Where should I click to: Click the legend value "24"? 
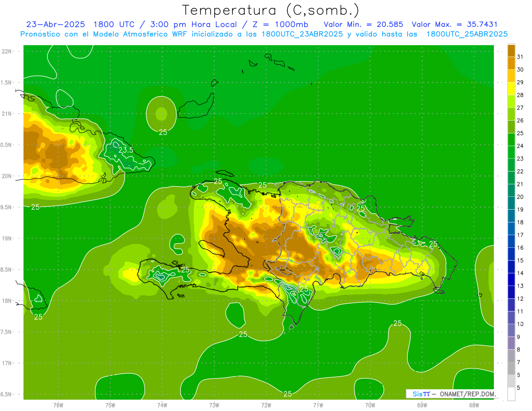click(x=520, y=146)
